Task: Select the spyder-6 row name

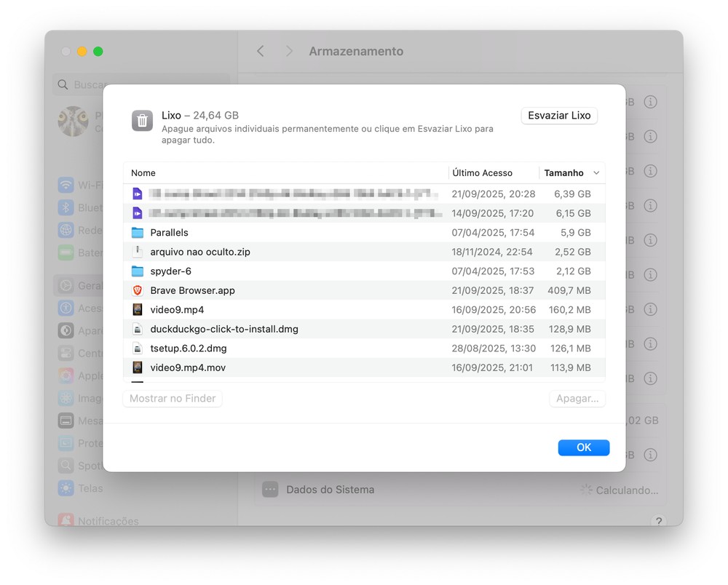Action: point(170,271)
